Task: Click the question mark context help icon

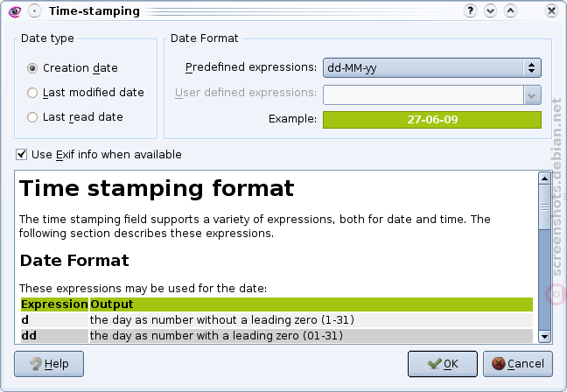Action: [470, 10]
